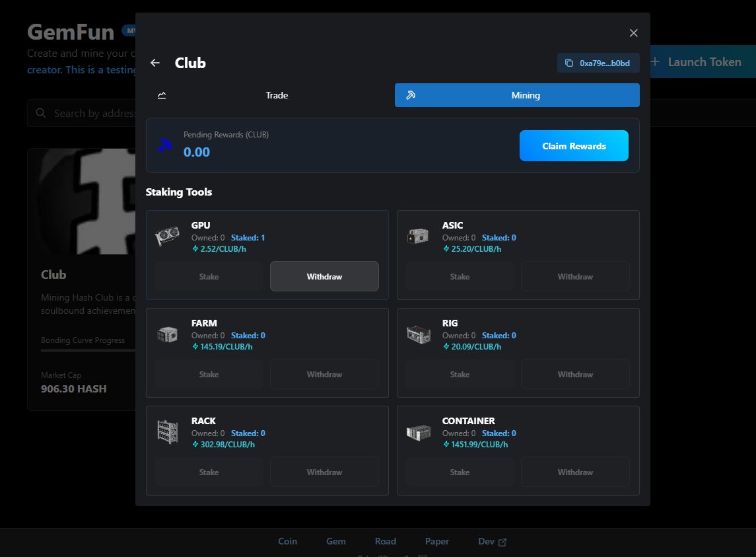Withdraw the staked GPU

tap(324, 276)
